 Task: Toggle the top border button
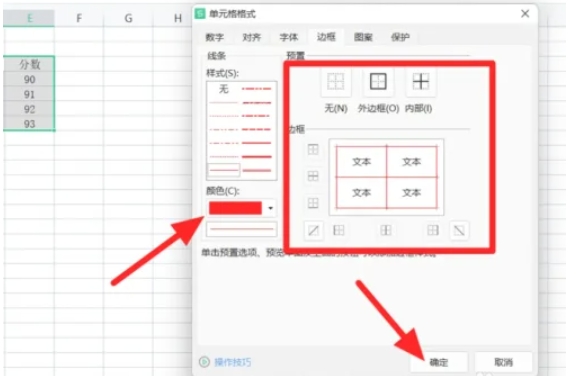[x=313, y=149]
